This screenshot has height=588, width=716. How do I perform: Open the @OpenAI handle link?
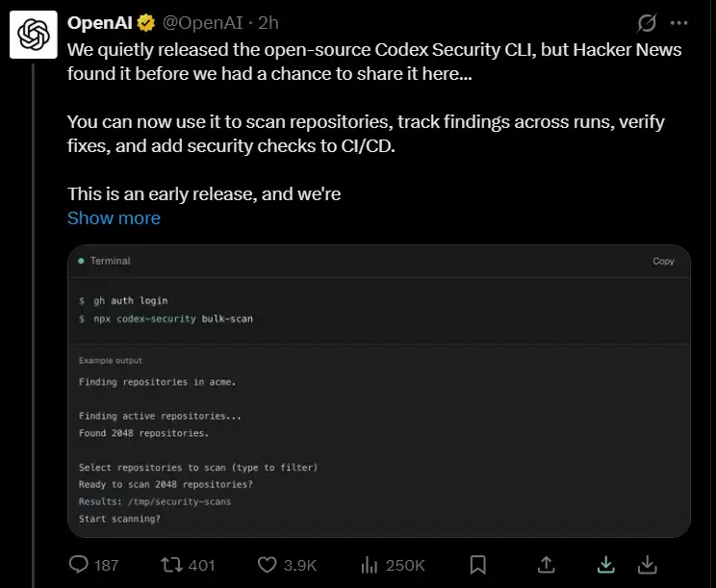tap(203, 23)
